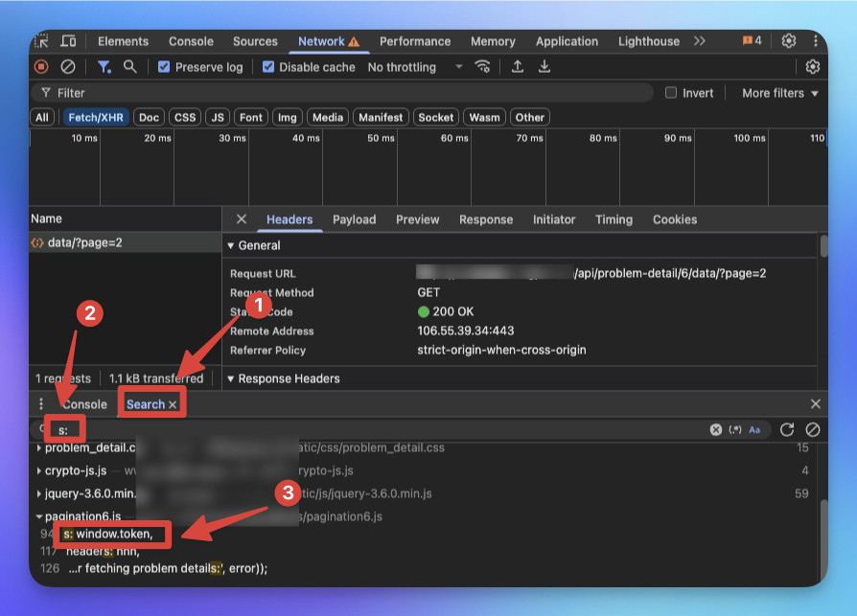The height and width of the screenshot is (616, 857).
Task: Select the All request type filter
Action: pyautogui.click(x=42, y=118)
